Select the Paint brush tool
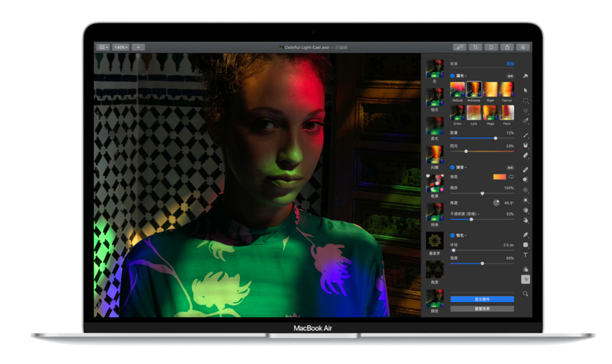 pos(525,135)
